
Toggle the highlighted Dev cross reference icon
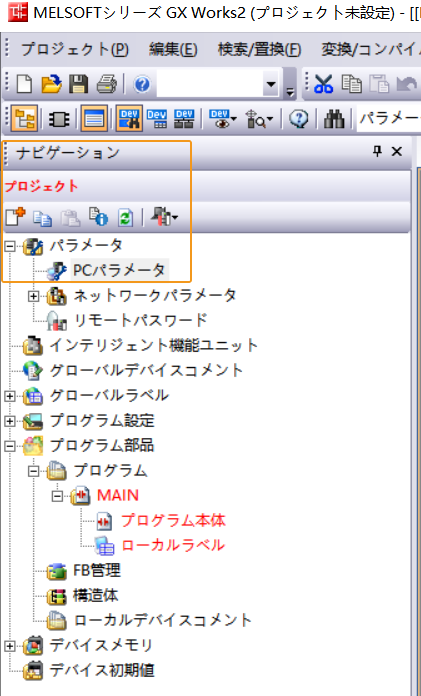pyautogui.click(x=129, y=119)
